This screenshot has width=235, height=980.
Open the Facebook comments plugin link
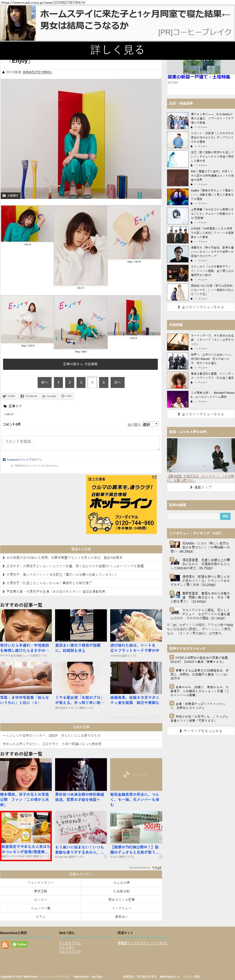coord(24,460)
